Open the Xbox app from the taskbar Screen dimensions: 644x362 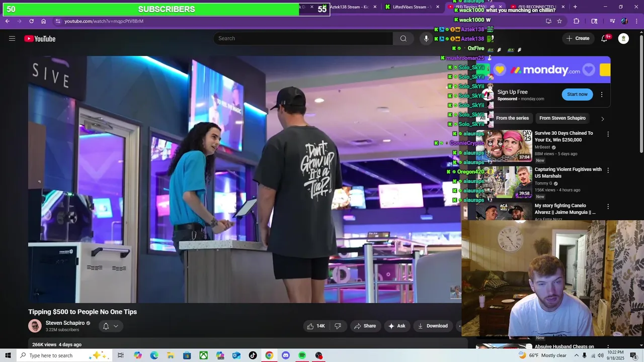203,355
